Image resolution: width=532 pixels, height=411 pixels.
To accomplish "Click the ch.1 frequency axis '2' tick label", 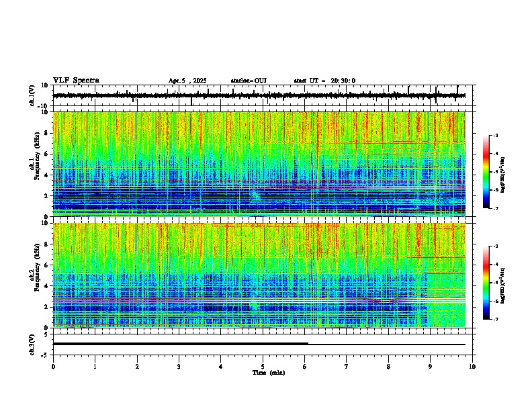I will (47, 195).
